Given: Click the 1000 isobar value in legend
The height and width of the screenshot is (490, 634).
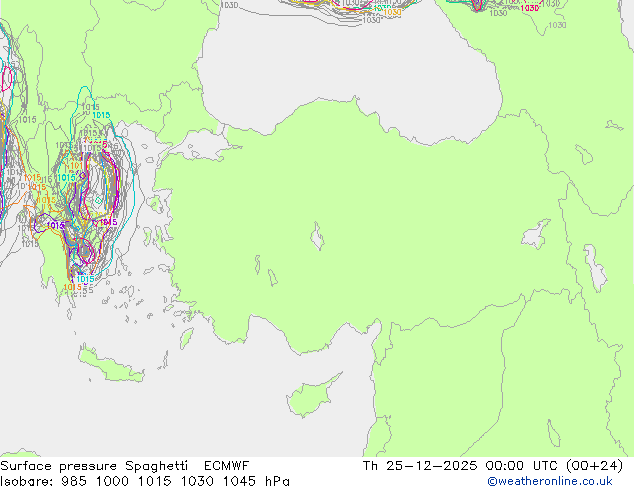Looking at the screenshot, I should (x=112, y=481).
